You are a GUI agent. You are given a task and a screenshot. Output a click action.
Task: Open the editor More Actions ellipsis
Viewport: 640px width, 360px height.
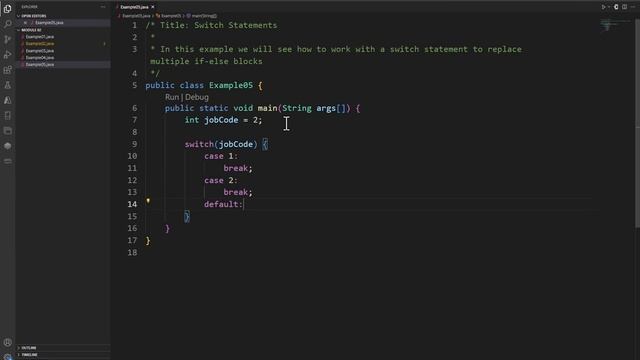pos(633,7)
